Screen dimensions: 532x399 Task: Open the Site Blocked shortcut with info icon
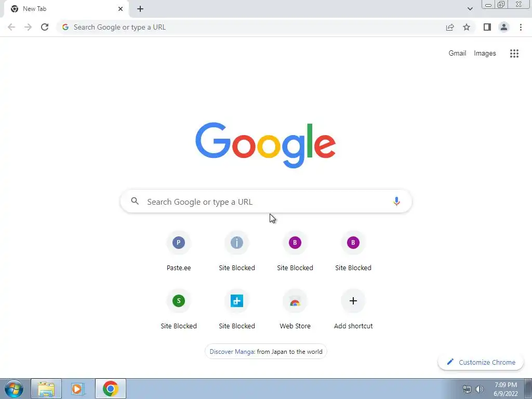(x=237, y=251)
